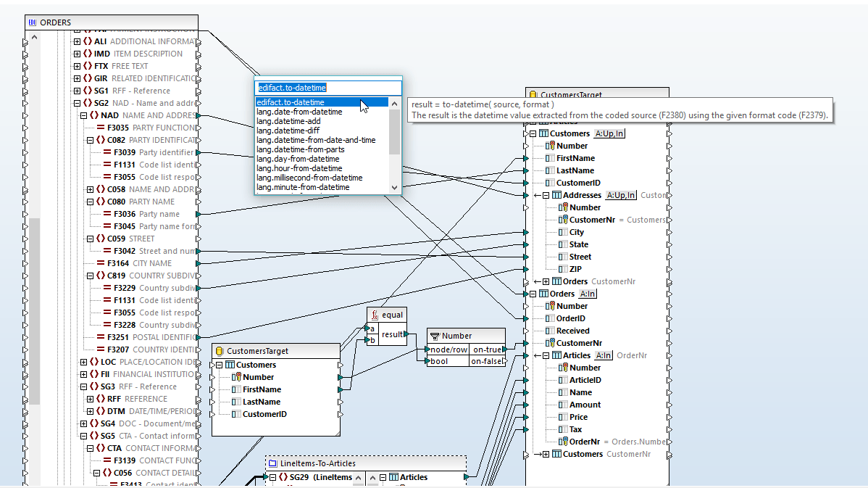Choose lang.day-from-datetime in the suggestion list
868x488 pixels.
click(297, 159)
